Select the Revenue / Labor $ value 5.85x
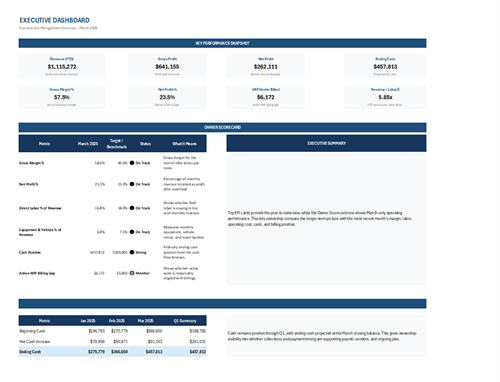This screenshot has height=382, width=500. tap(385, 97)
